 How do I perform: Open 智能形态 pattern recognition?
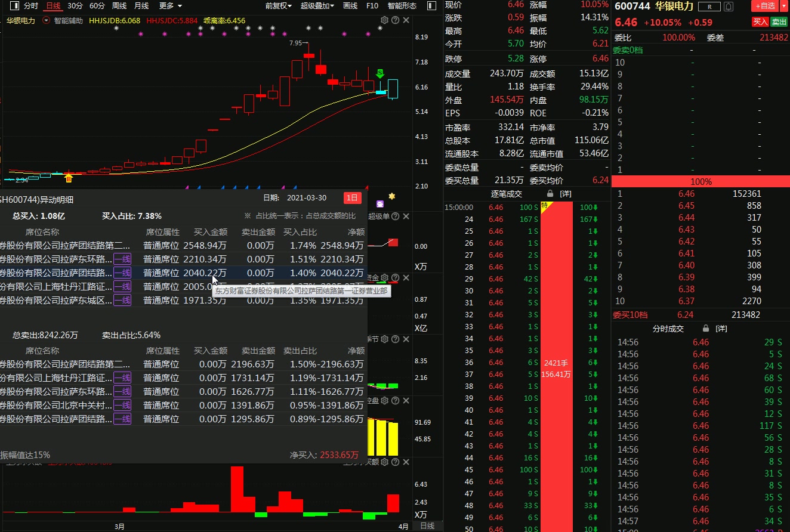(402, 6)
